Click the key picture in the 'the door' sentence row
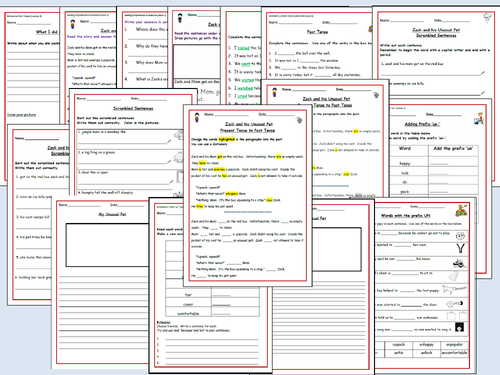The height and width of the screenshot is (375, 500). [455, 304]
